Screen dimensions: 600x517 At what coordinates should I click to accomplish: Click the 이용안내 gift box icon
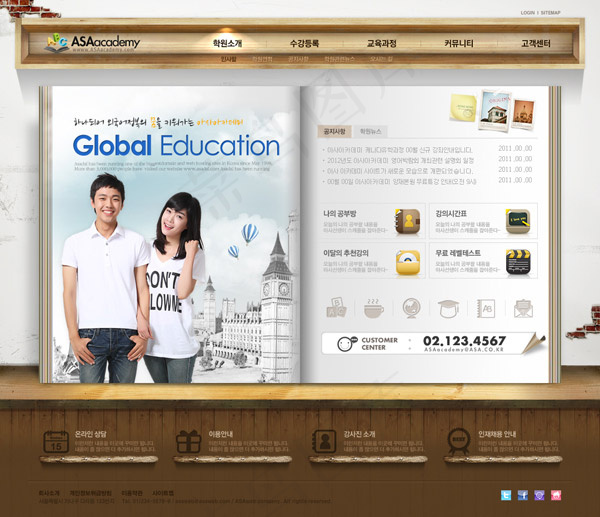coord(189,442)
